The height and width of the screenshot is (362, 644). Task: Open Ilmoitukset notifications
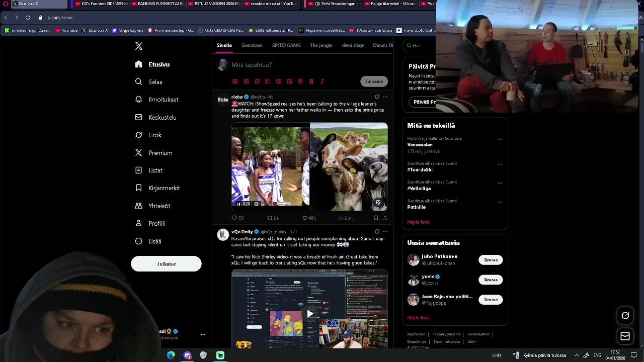pos(157,100)
